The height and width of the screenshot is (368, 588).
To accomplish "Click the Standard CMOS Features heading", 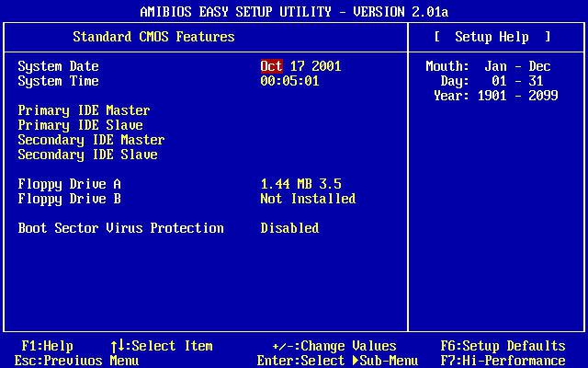I will [x=153, y=37].
